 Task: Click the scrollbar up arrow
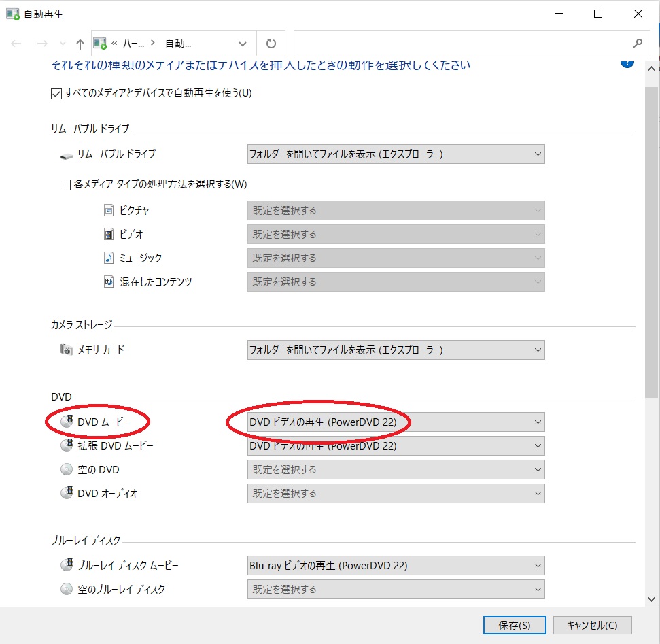click(651, 69)
